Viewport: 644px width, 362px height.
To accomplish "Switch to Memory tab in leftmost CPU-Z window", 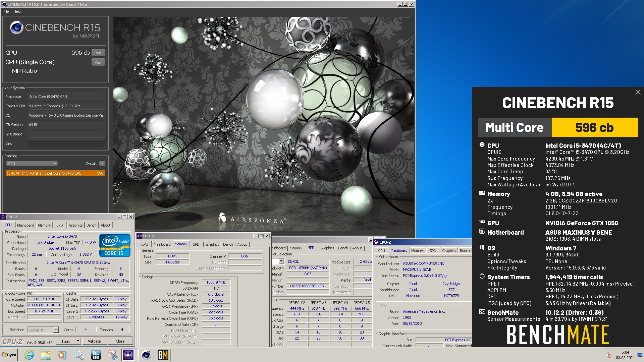I will (x=44, y=225).
